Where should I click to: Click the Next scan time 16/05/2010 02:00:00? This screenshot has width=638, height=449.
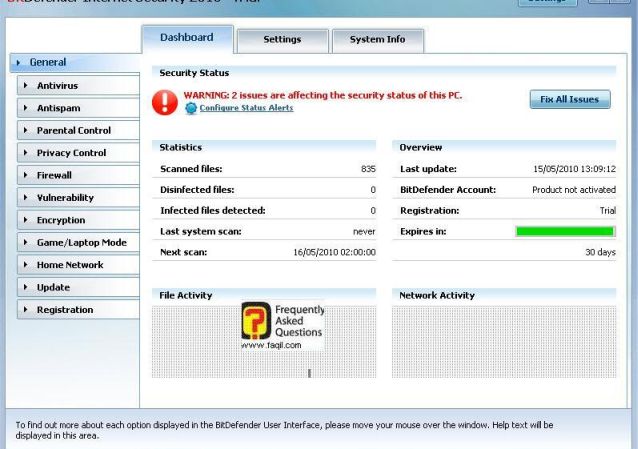[x=334, y=252]
